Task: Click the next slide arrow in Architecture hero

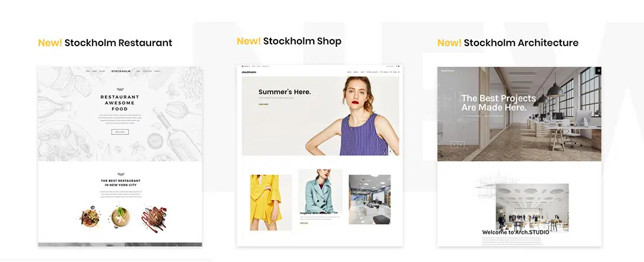Action: tap(461, 144)
